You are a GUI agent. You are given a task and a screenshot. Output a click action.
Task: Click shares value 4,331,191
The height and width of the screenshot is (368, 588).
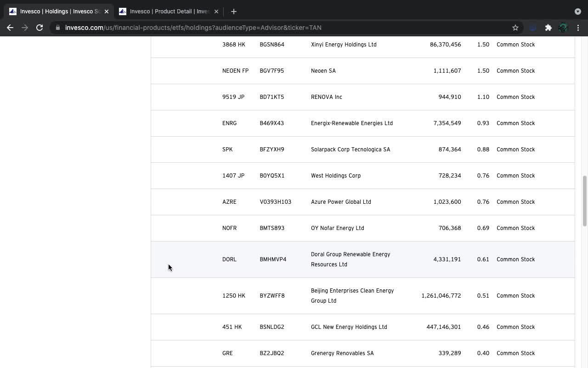point(447,259)
